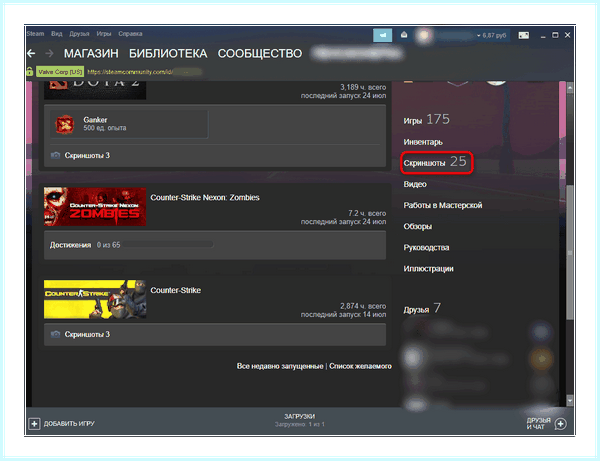Open the Руководства link
Image resolution: width=600 pixels, height=461 pixels.
426,247
